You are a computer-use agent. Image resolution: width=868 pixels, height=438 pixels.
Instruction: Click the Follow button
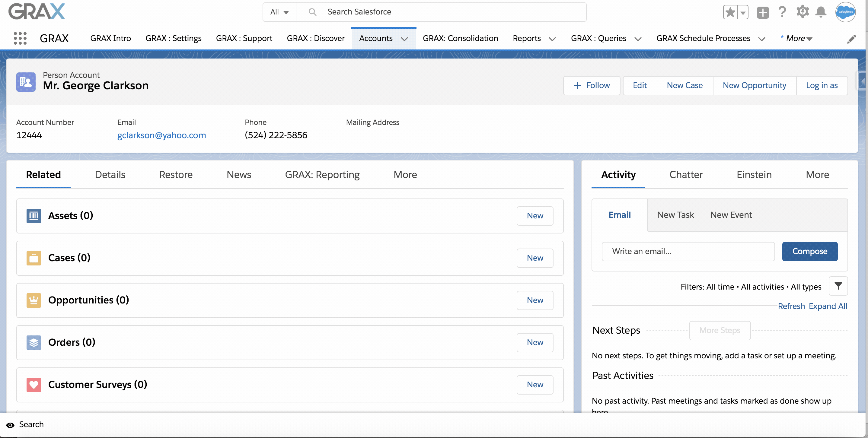[591, 85]
